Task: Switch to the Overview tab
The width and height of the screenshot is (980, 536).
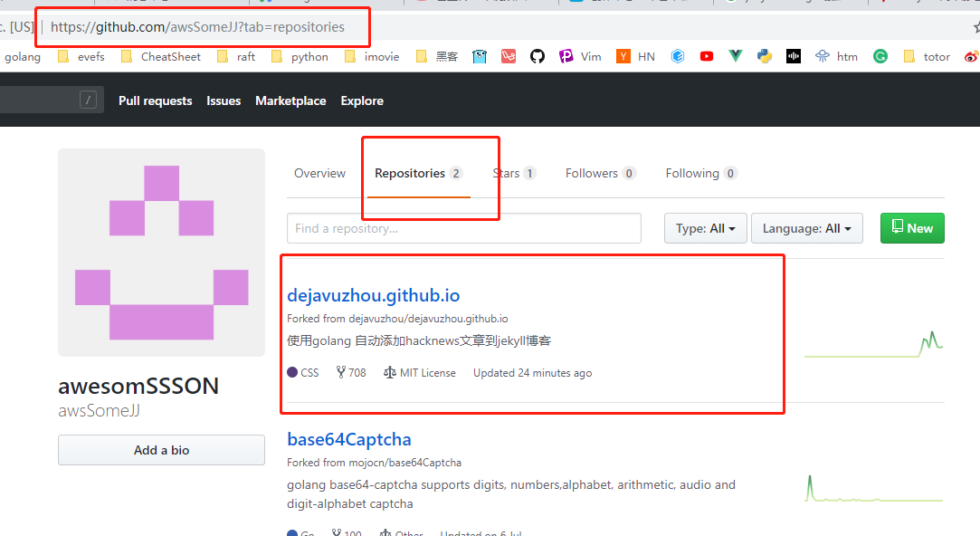Action: coord(319,173)
